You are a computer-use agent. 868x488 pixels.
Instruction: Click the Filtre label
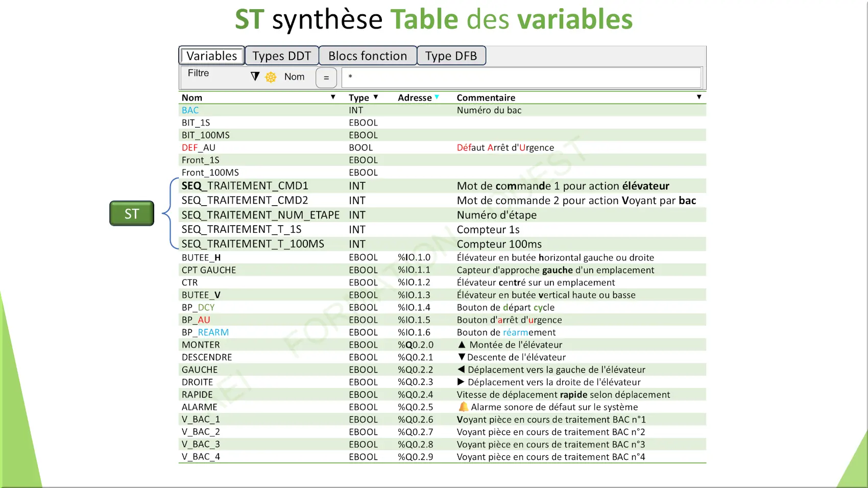tap(198, 73)
